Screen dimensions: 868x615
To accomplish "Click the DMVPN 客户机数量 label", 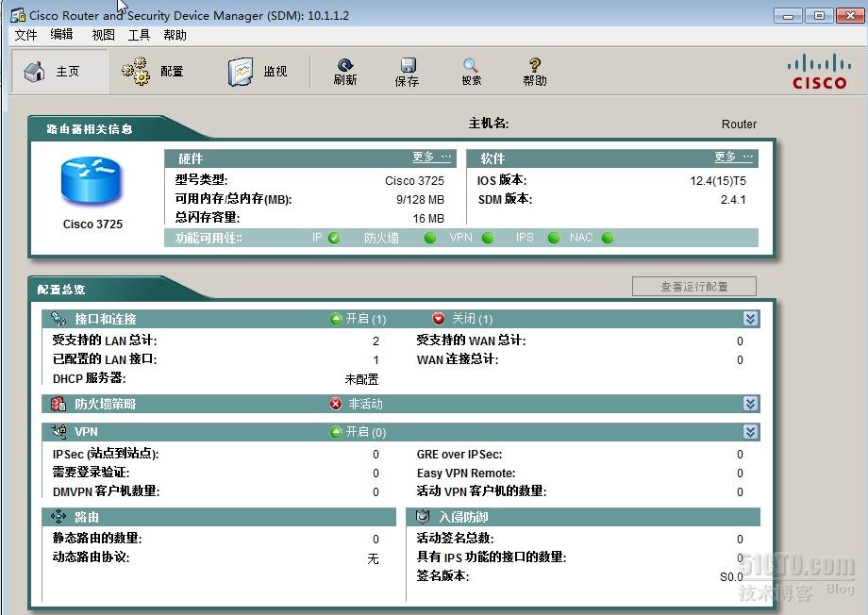I will point(106,491).
